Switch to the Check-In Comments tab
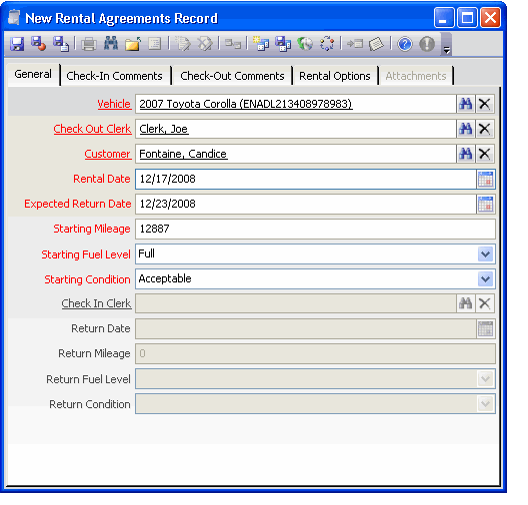Viewport: 528px width, 505px height. pyautogui.click(x=114, y=76)
